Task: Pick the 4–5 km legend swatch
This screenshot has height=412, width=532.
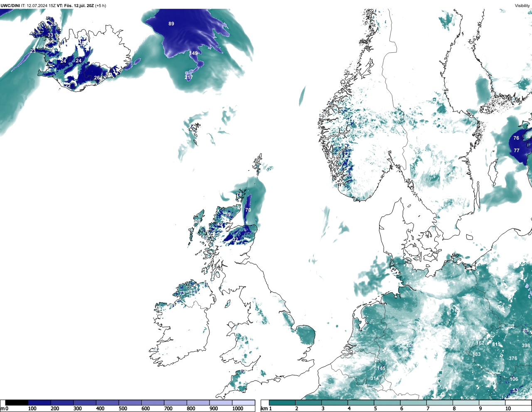Action: tap(361, 402)
